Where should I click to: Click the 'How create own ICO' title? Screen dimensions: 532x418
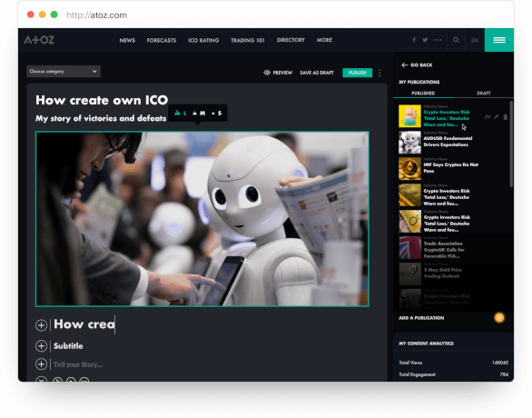click(x=102, y=100)
